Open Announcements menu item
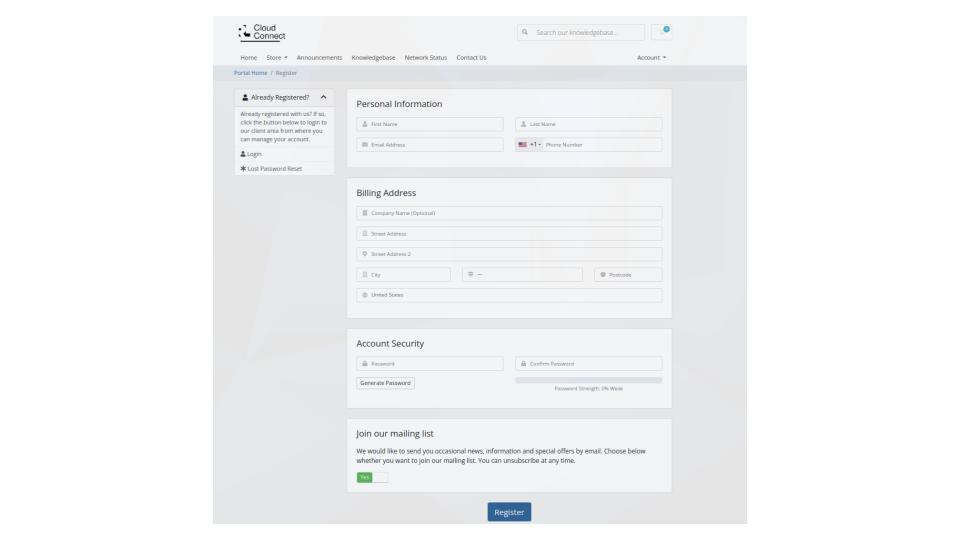The image size is (960, 540). [319, 58]
